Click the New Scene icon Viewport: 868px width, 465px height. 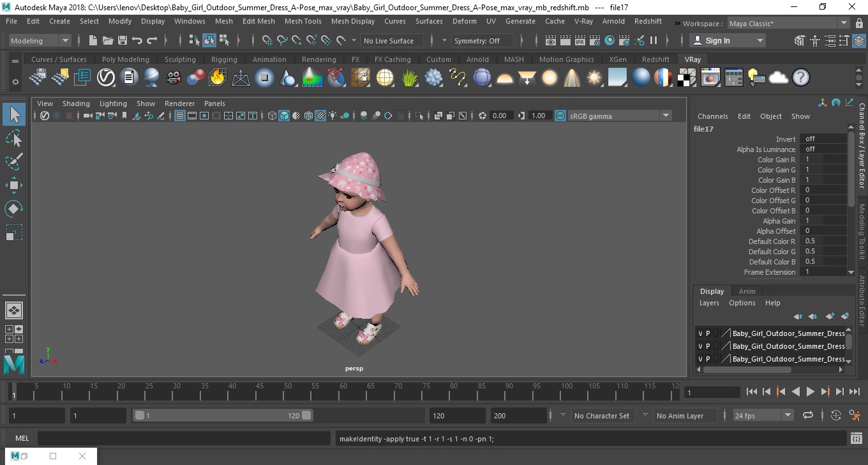93,41
